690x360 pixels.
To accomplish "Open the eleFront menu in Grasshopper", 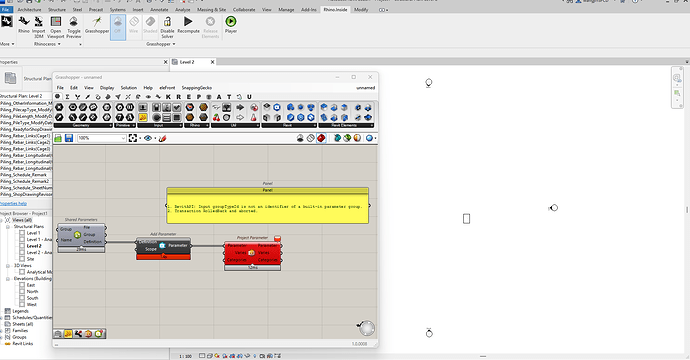I will pos(167,88).
